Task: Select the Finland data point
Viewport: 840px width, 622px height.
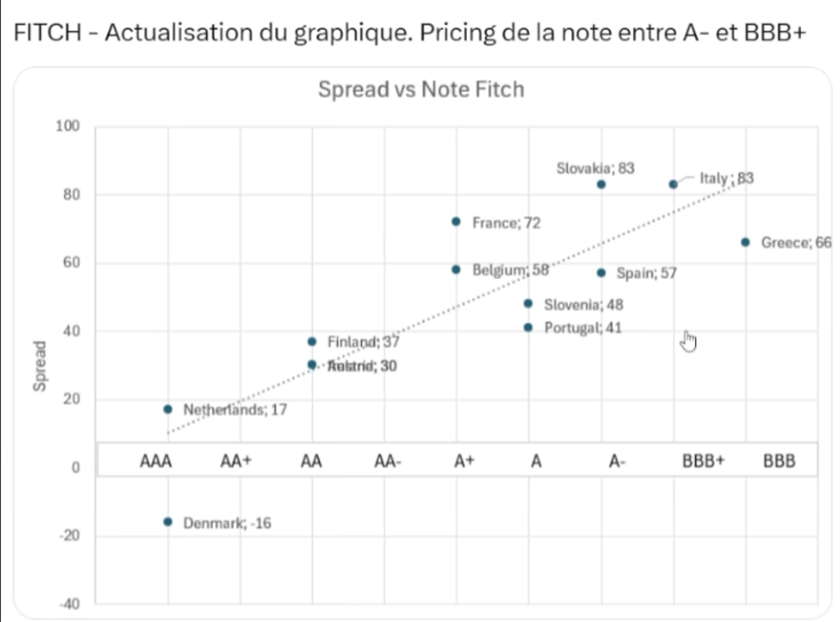Action: [312, 342]
